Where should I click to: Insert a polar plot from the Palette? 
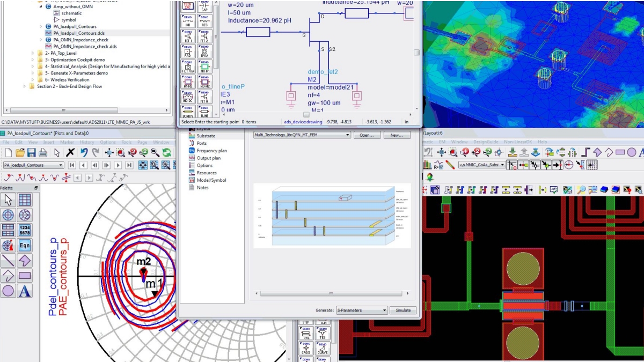8,215
